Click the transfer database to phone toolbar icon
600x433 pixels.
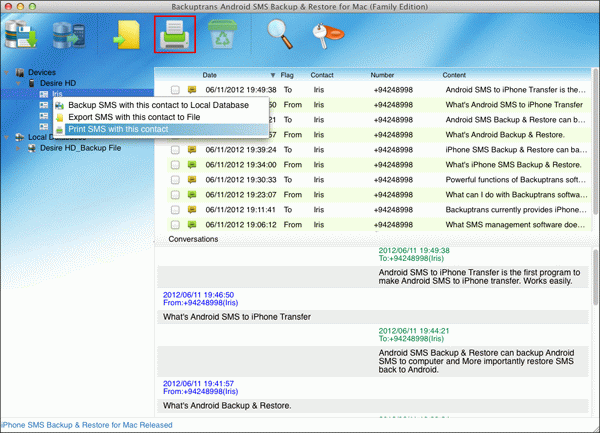pyautogui.click(x=69, y=35)
